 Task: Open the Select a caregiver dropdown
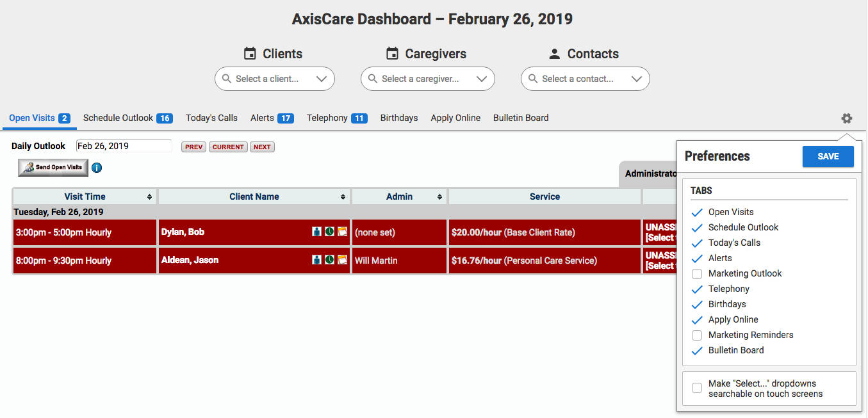coord(427,78)
